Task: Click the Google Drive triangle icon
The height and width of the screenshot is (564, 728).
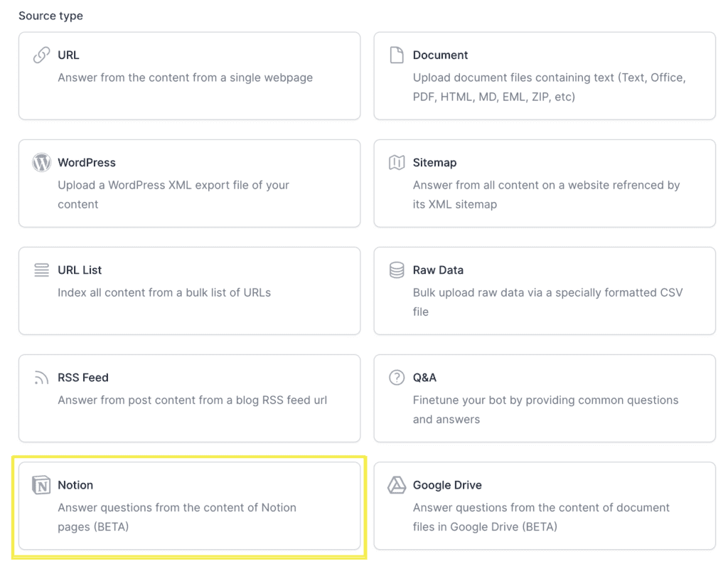Action: (x=397, y=485)
